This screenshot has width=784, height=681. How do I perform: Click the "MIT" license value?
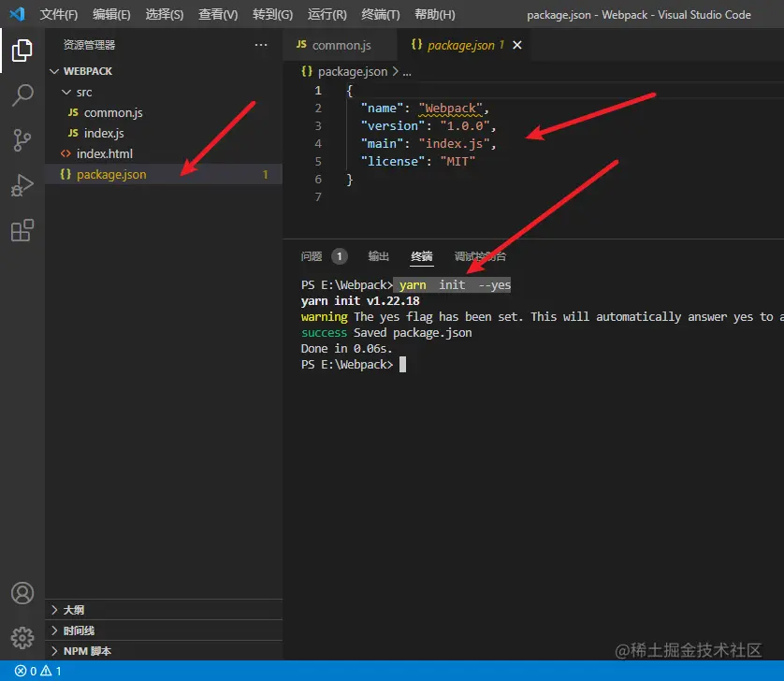(x=457, y=162)
